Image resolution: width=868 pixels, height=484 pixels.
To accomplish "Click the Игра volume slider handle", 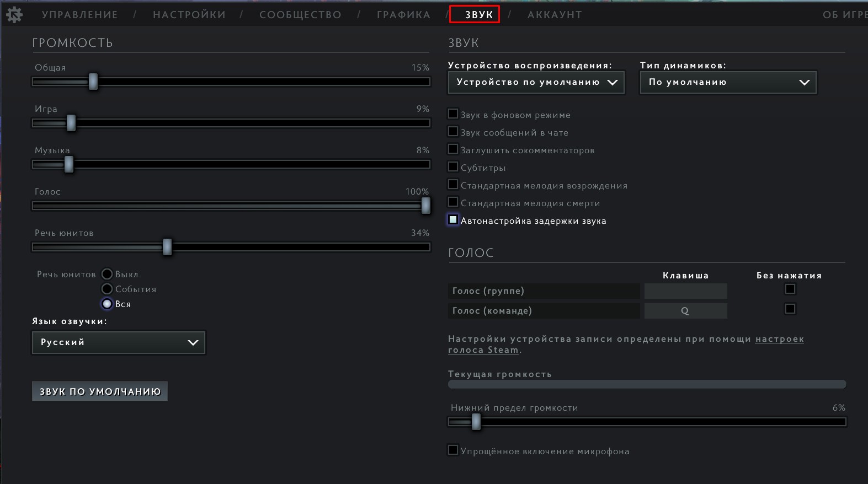I will point(71,123).
